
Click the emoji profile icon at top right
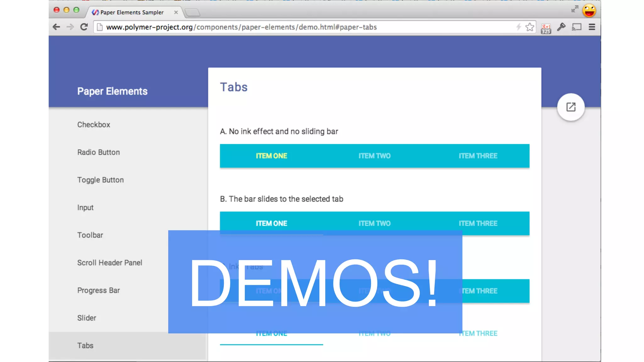coord(589,10)
